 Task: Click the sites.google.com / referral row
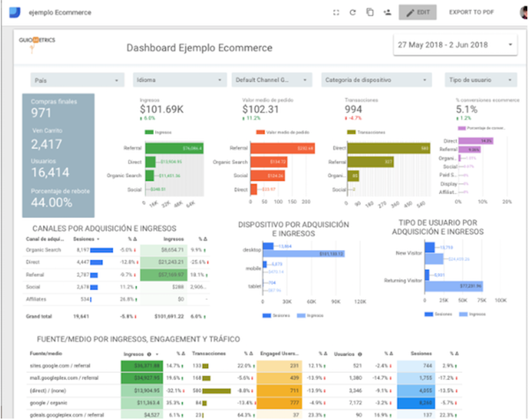click(x=60, y=365)
